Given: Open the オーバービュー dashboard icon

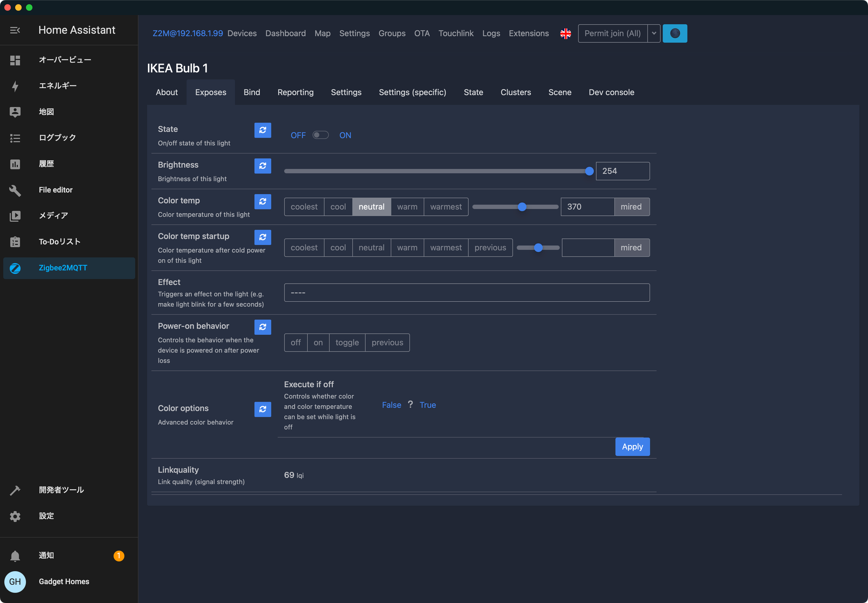Looking at the screenshot, I should (15, 60).
